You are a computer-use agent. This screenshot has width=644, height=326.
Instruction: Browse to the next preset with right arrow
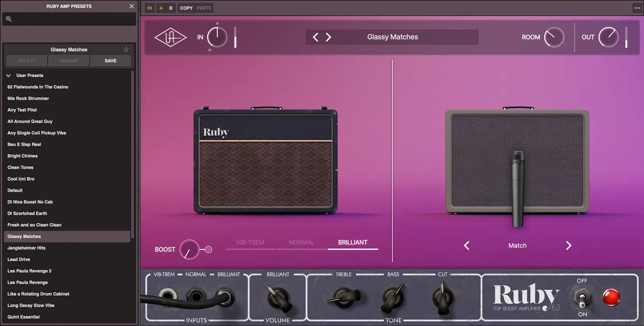click(x=329, y=37)
